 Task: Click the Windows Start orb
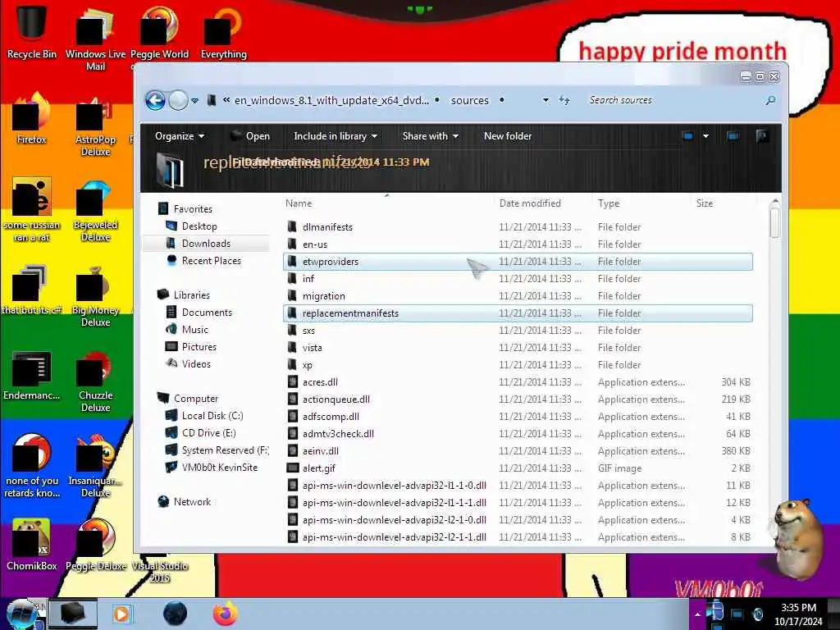click(x=22, y=614)
